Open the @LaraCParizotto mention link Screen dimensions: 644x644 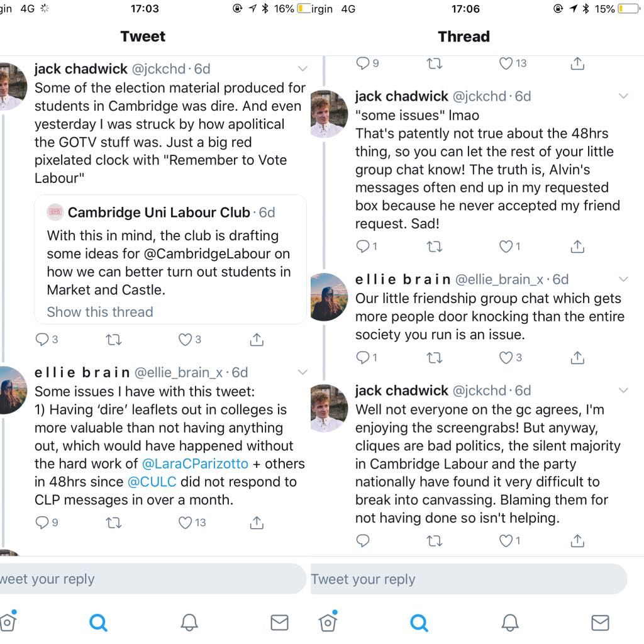[195, 464]
